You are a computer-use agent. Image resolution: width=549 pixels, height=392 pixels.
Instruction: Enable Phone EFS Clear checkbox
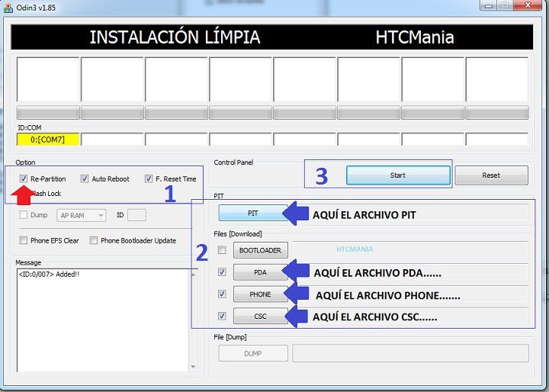coord(24,240)
